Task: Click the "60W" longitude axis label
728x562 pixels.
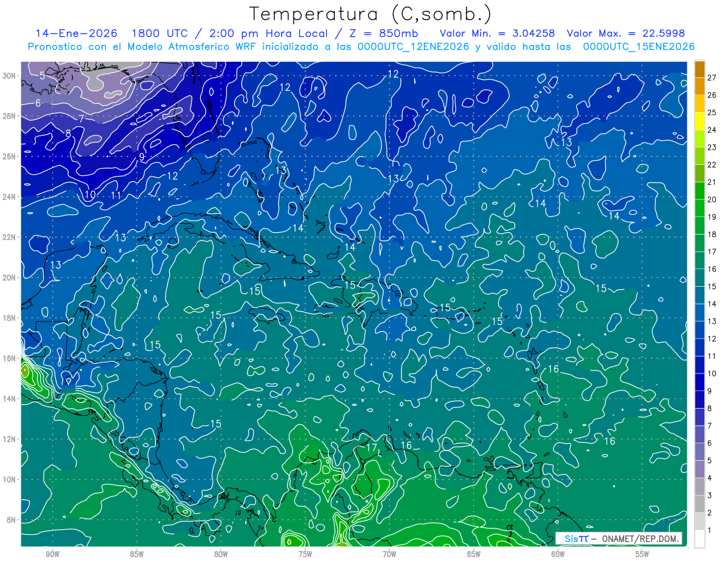Action: [558, 554]
